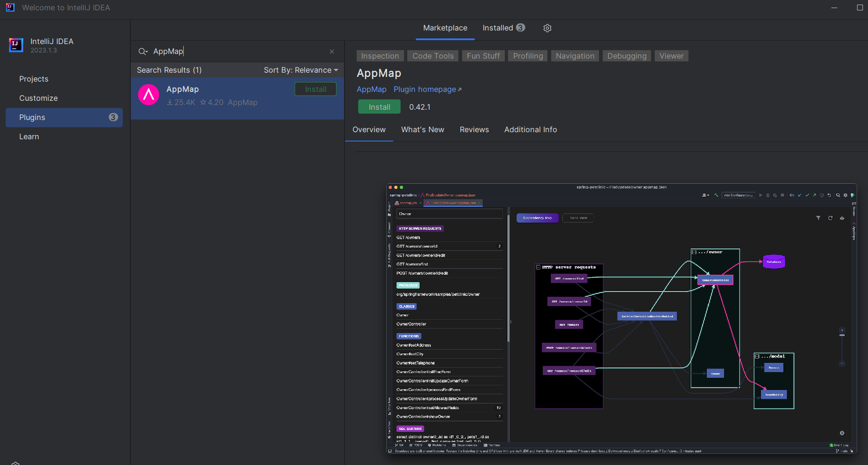Click the downloads icon next to 25.4K
The image size is (868, 465).
170,102
